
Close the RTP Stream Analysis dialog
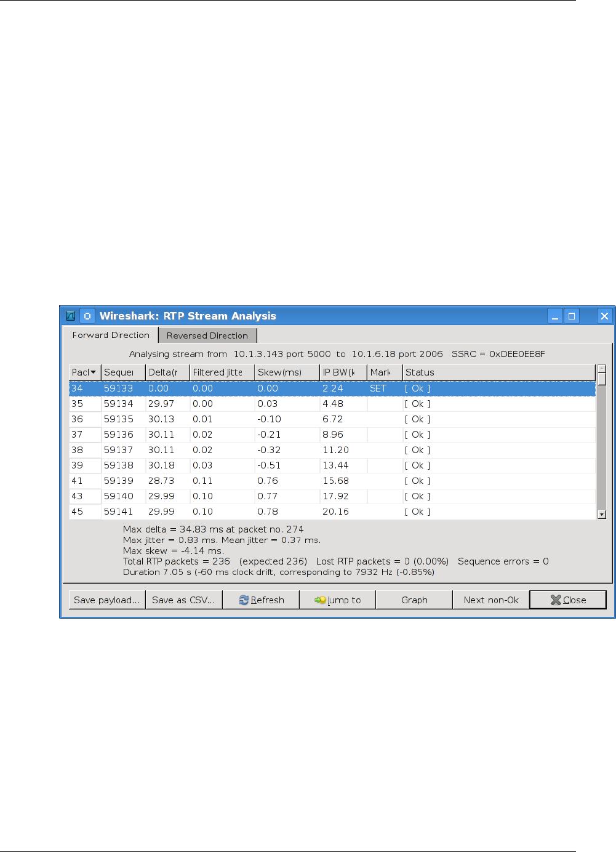tap(568, 600)
